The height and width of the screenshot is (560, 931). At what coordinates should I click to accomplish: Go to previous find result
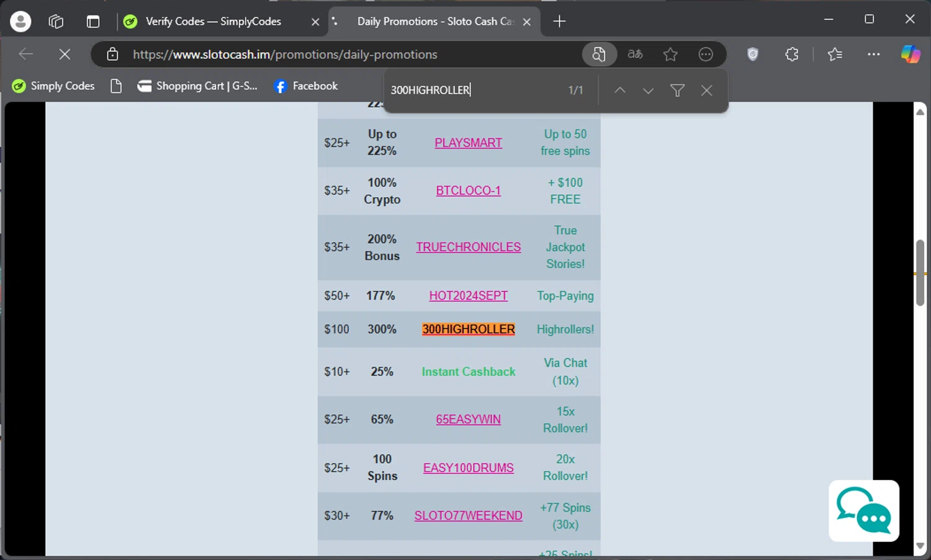pyautogui.click(x=619, y=91)
